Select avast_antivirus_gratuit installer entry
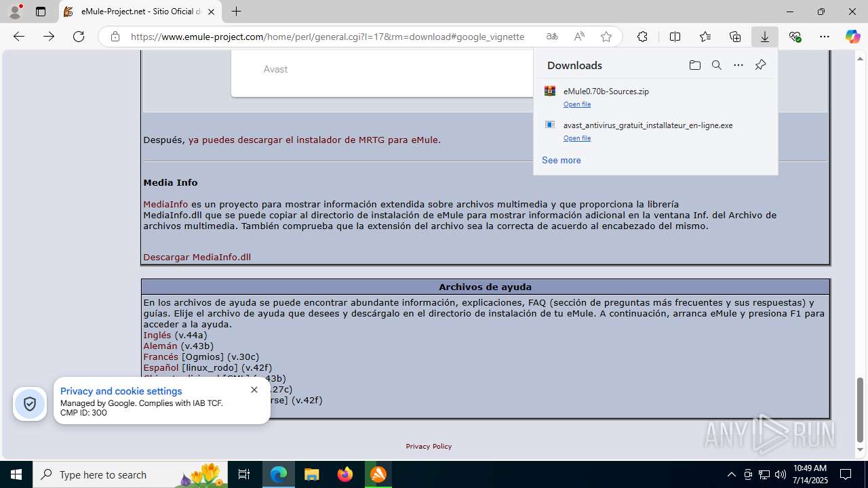Viewport: 868px width, 488px height. click(x=655, y=131)
